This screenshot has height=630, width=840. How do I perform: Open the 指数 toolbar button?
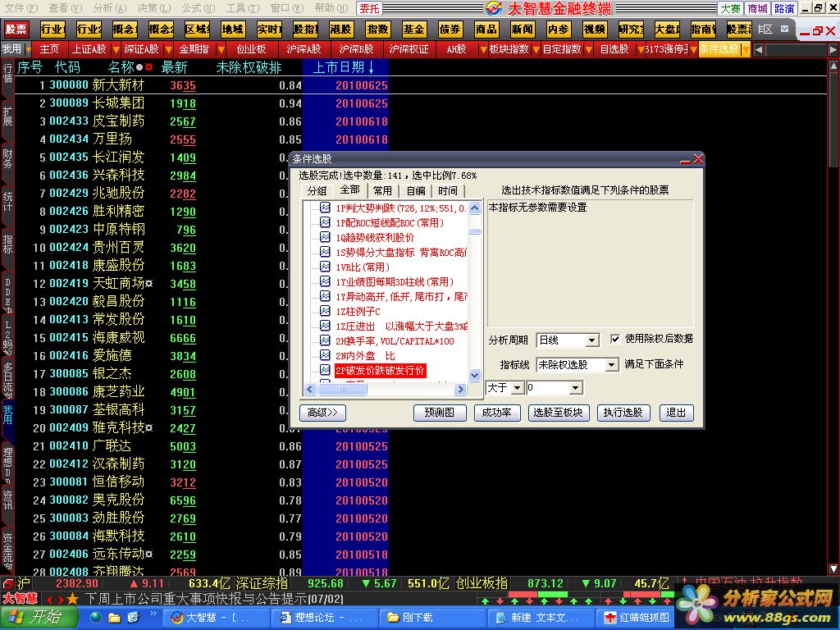377,30
